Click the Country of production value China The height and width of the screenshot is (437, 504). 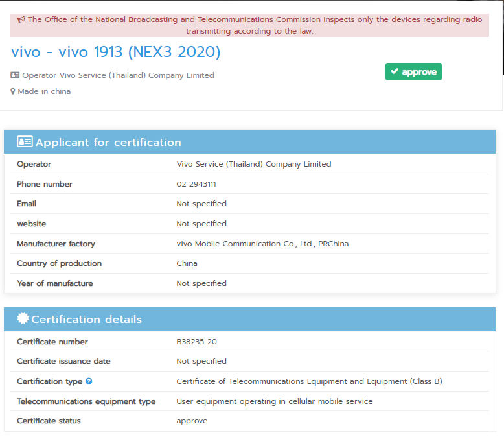(x=187, y=263)
